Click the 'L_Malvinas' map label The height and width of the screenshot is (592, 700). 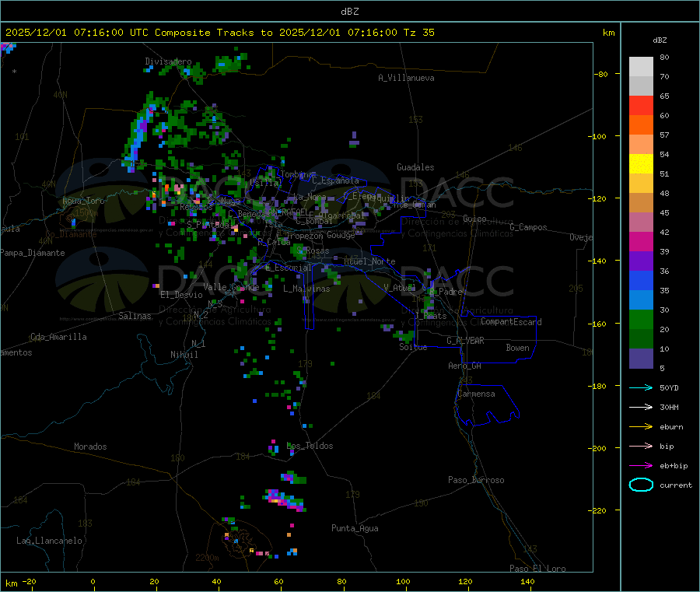click(306, 289)
